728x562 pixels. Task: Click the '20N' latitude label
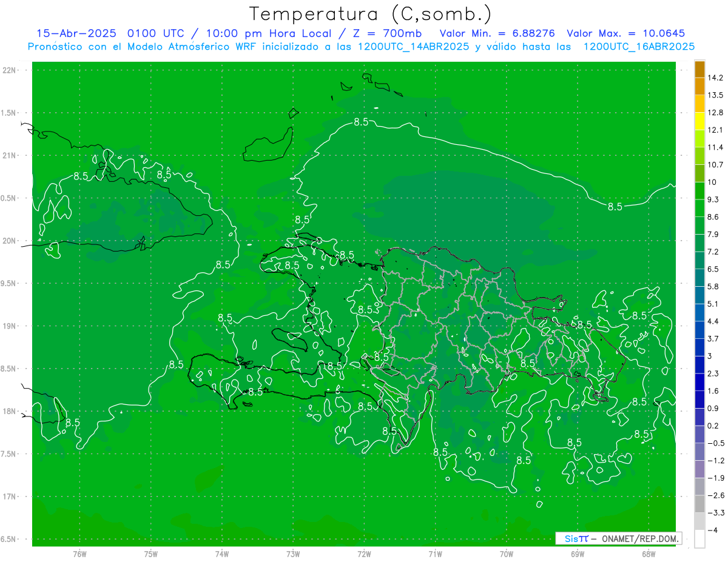point(10,241)
